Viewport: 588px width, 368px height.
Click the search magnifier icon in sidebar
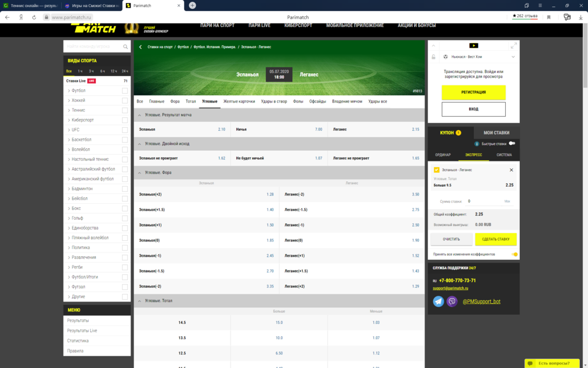coord(125,47)
